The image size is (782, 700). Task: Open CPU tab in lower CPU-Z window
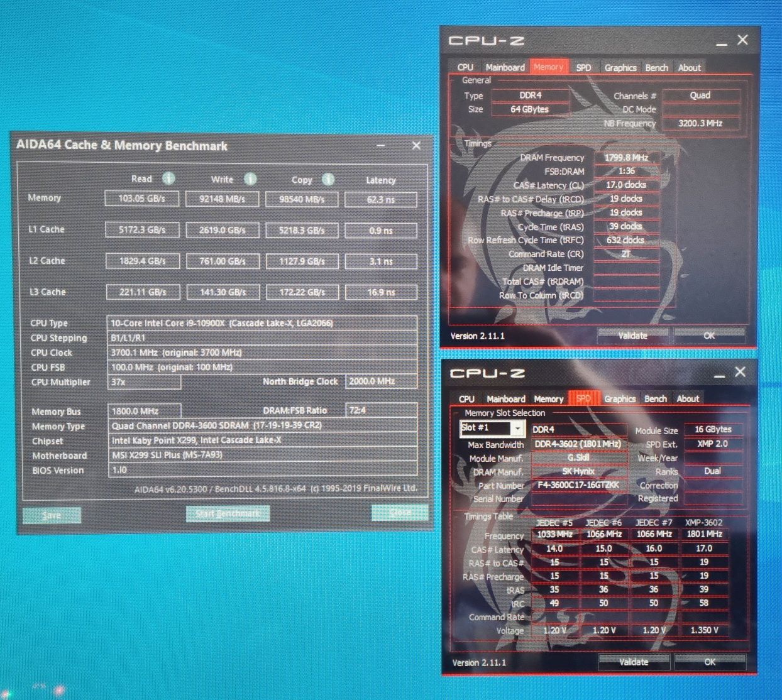coord(466,399)
